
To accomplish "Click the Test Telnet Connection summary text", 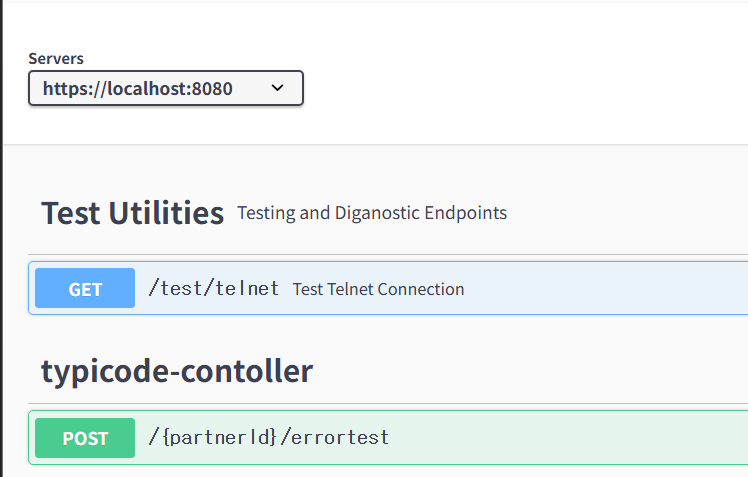I will click(378, 289).
